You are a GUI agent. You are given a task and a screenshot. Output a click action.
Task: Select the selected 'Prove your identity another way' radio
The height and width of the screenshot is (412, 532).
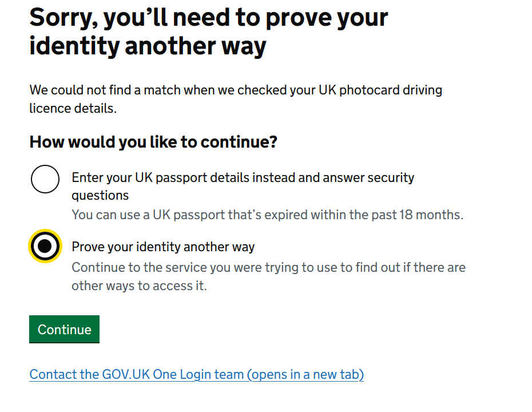pyautogui.click(x=45, y=246)
